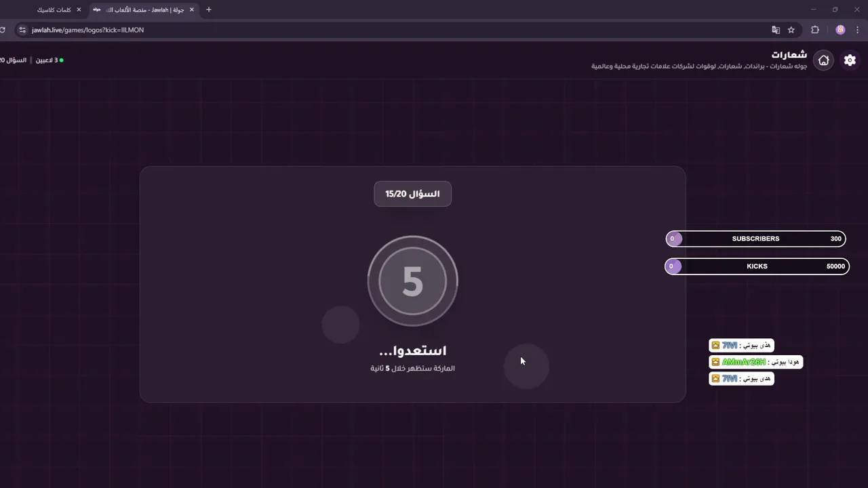Click the الماركة ستظهر خلال 5 ثانية text

tap(412, 368)
